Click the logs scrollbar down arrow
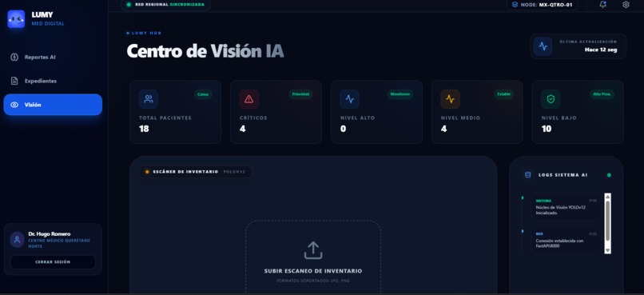Image resolution: width=644 pixels, height=295 pixels. (608, 250)
